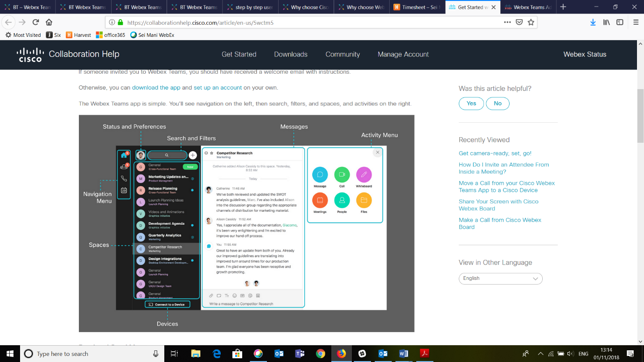Open Google Chrome from the taskbar
The image size is (644, 362).
[321, 354]
